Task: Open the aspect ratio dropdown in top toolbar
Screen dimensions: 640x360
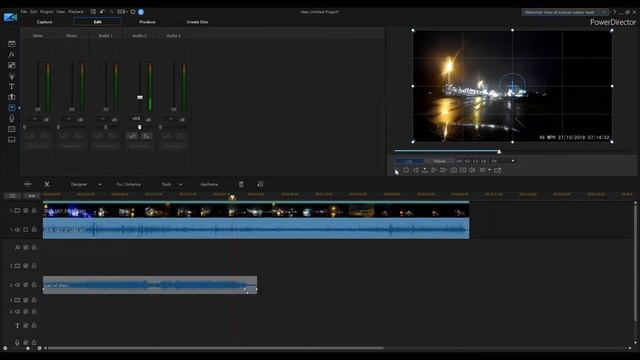Action: [121, 12]
